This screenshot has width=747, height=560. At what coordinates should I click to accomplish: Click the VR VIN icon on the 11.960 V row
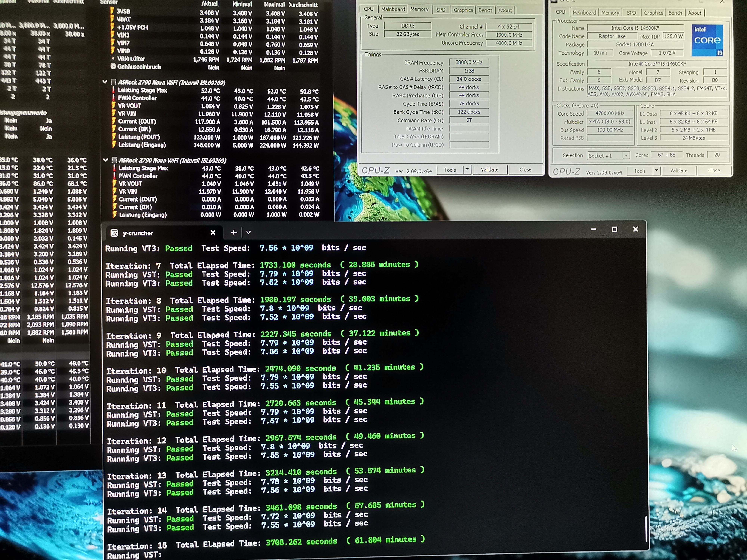tap(114, 113)
